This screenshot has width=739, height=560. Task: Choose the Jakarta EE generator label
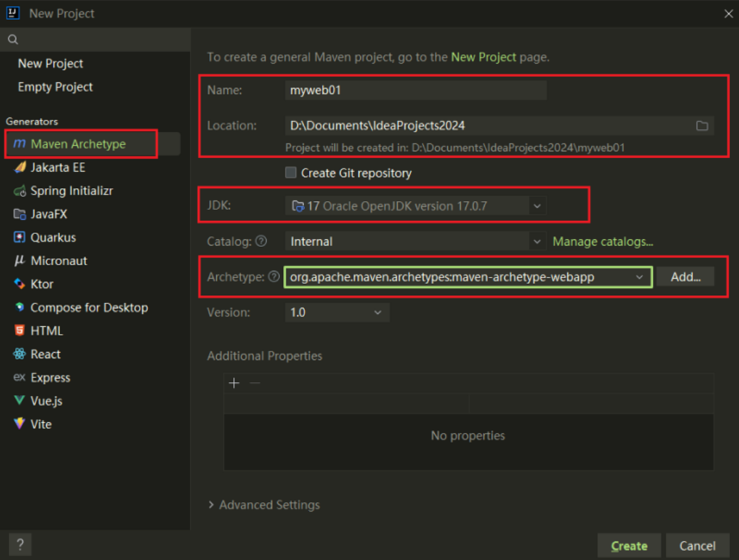pos(58,167)
